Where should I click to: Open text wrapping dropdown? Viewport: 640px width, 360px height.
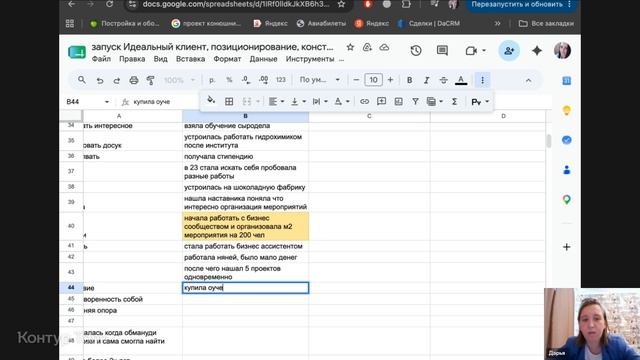320,102
